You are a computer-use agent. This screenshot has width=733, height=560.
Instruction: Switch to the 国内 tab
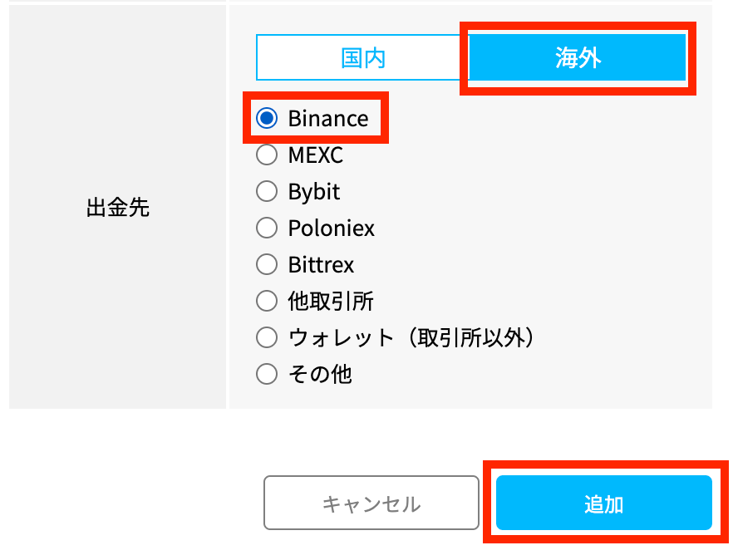[363, 57]
